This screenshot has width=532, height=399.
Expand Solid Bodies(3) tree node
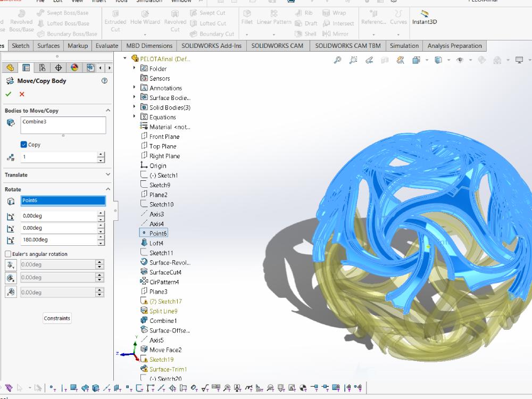135,107
